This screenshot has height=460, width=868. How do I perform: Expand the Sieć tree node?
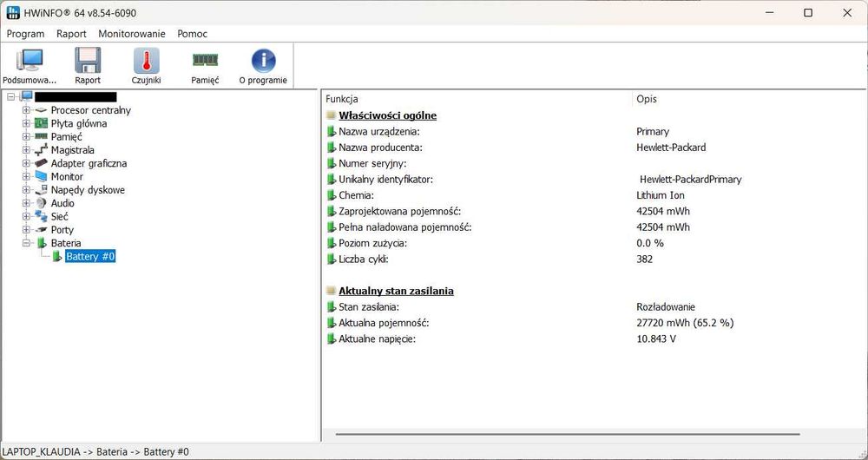coord(26,216)
